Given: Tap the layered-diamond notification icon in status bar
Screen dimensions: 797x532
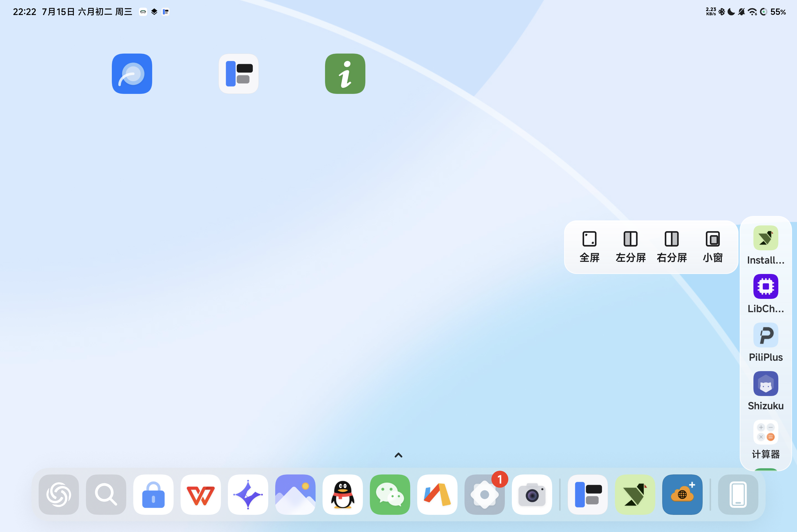Looking at the screenshot, I should (154, 12).
